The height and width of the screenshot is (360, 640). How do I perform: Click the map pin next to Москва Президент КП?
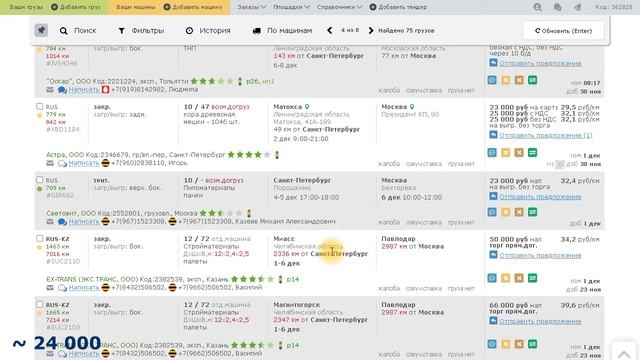click(x=411, y=107)
